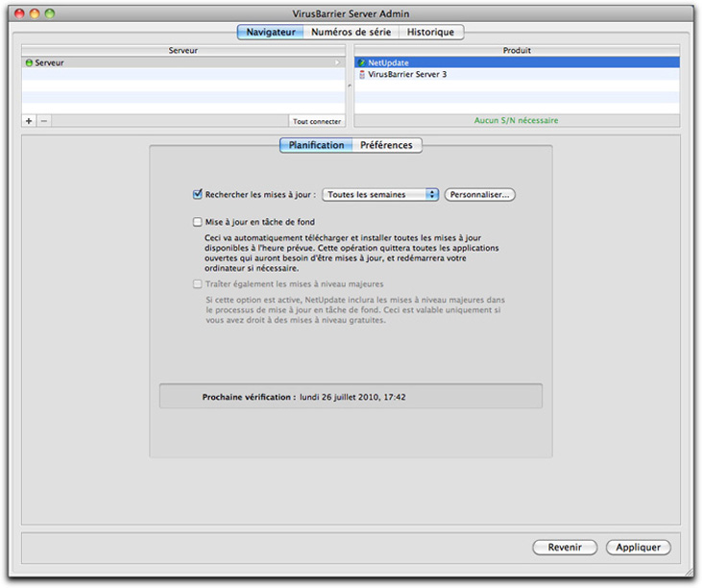Viewport: 702px width, 588px height.
Task: Select VirusBarrier Server 3 in product list
Action: (517, 74)
